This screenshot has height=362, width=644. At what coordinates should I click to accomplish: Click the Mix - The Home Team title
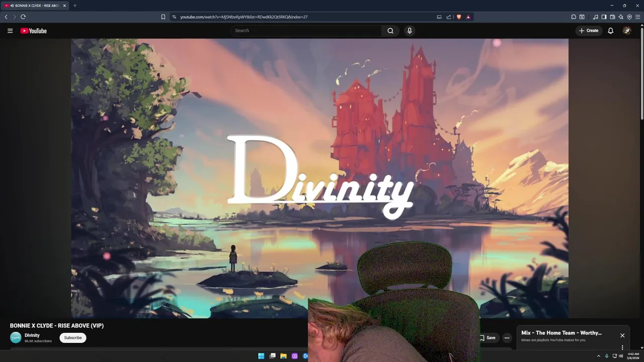coord(561,333)
